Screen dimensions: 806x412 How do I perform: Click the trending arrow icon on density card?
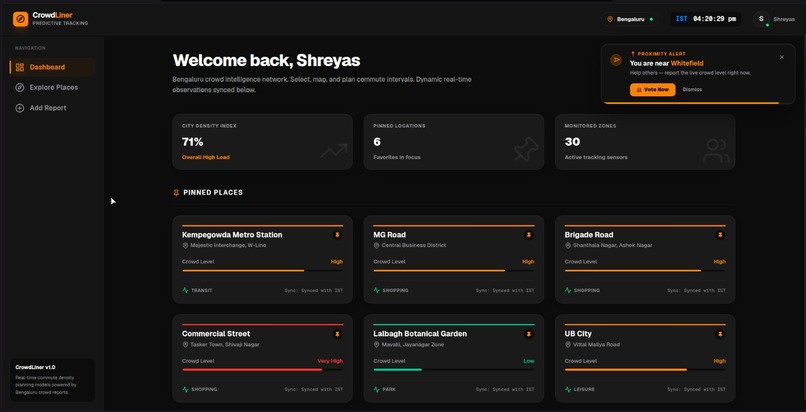pyautogui.click(x=334, y=151)
